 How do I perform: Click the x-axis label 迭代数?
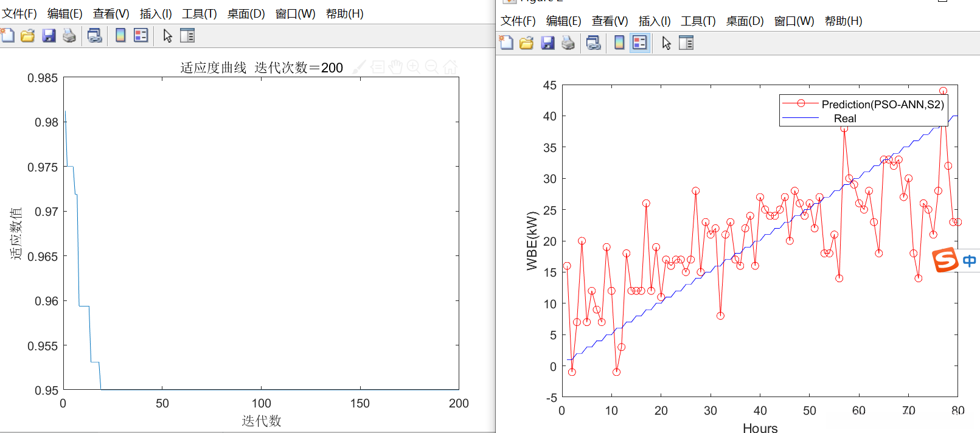[262, 421]
